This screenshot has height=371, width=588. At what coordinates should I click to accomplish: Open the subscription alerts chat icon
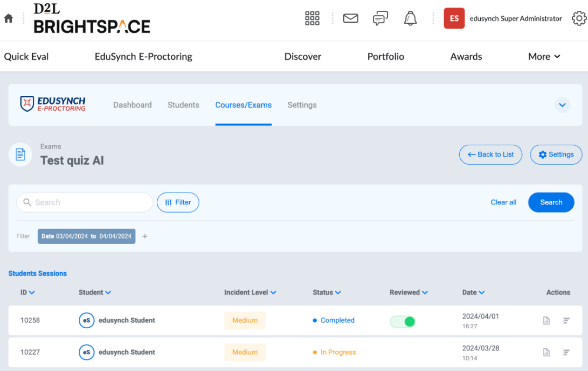point(380,18)
